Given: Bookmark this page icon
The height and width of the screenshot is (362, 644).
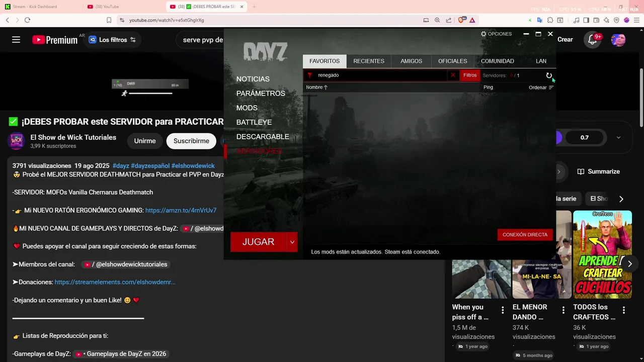Looking at the screenshot, I should [109, 20].
